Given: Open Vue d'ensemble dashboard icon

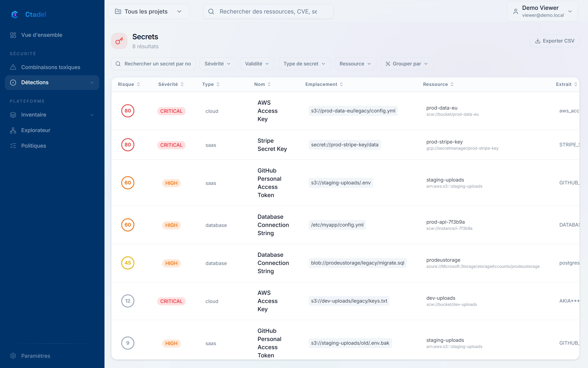Looking at the screenshot, I should pyautogui.click(x=13, y=35).
